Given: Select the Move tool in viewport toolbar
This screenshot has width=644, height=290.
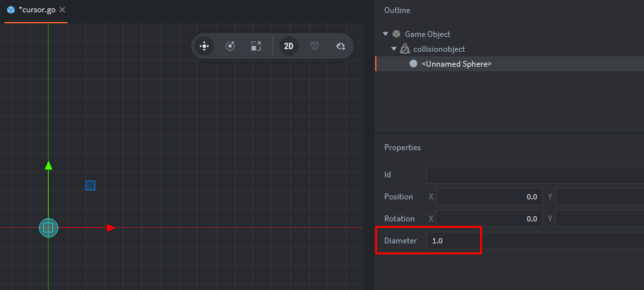Looking at the screenshot, I should (204, 46).
